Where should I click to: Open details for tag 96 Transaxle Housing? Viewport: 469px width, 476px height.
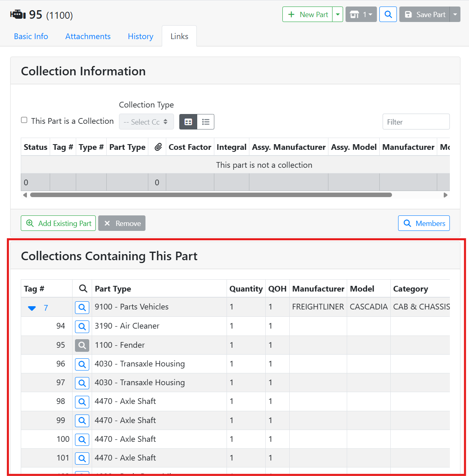[82, 364]
